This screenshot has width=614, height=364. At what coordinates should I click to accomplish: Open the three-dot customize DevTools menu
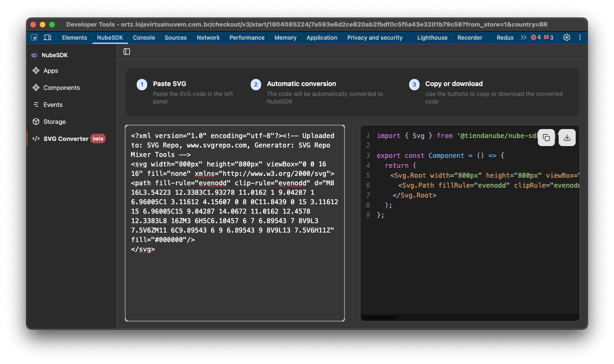580,37
